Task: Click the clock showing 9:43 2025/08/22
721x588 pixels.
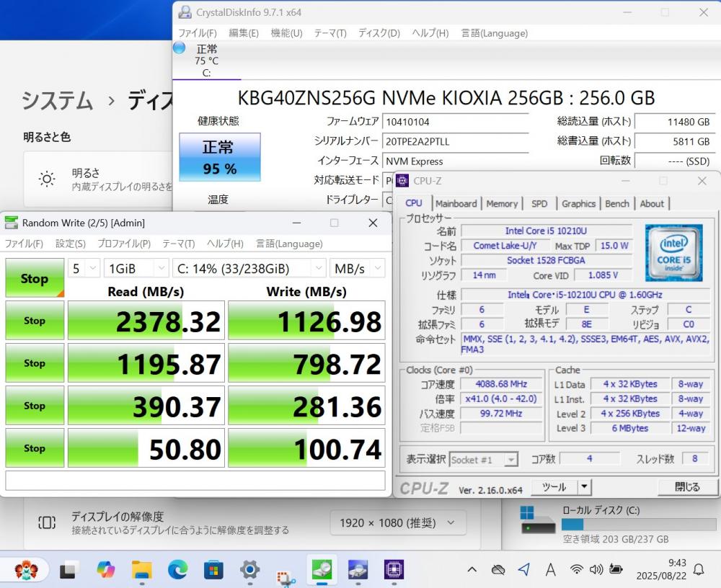Action: [x=661, y=569]
